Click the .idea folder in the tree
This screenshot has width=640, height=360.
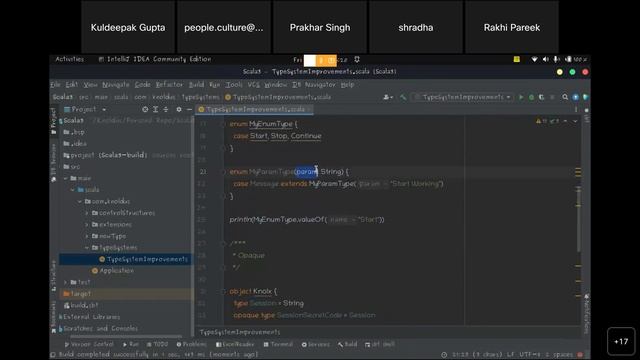click(75, 144)
